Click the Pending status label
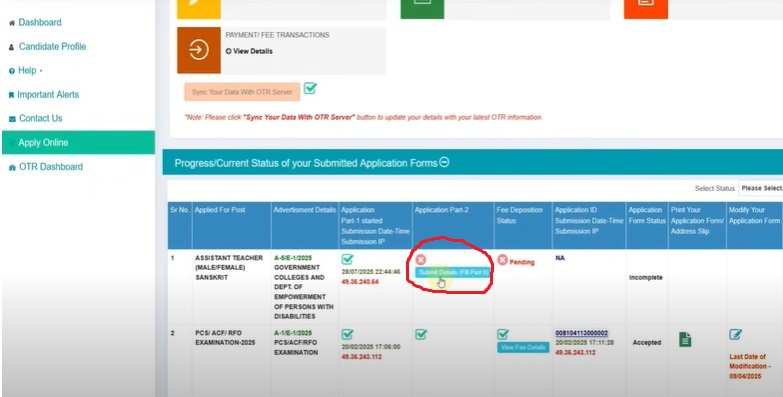 [522, 262]
